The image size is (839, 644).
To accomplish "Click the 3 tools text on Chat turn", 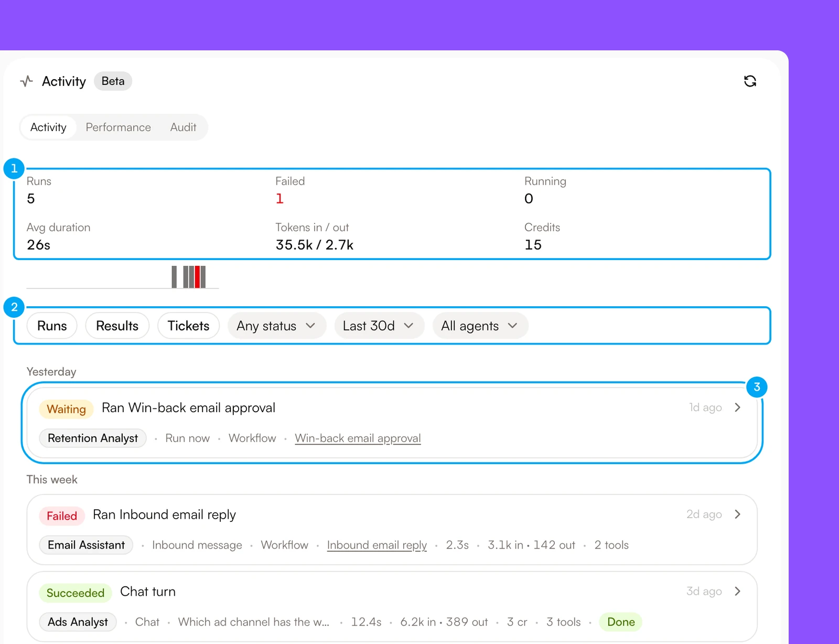I will 564,622.
